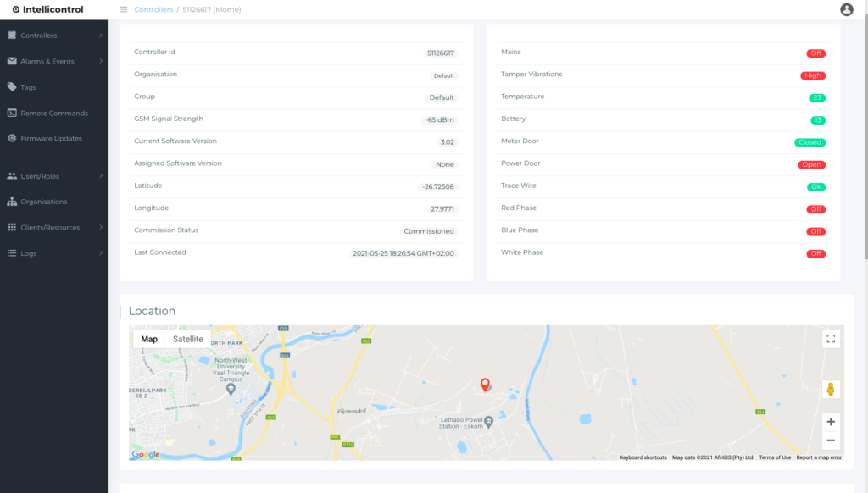Click the Controllers breadcrumb link
This screenshot has height=493, width=868.
153,9
